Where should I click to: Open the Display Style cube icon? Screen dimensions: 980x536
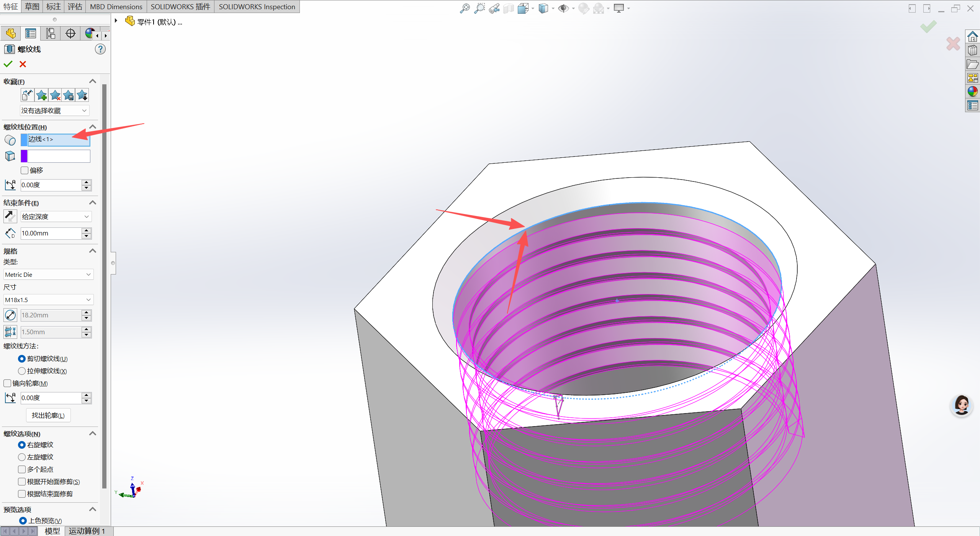[x=543, y=8]
